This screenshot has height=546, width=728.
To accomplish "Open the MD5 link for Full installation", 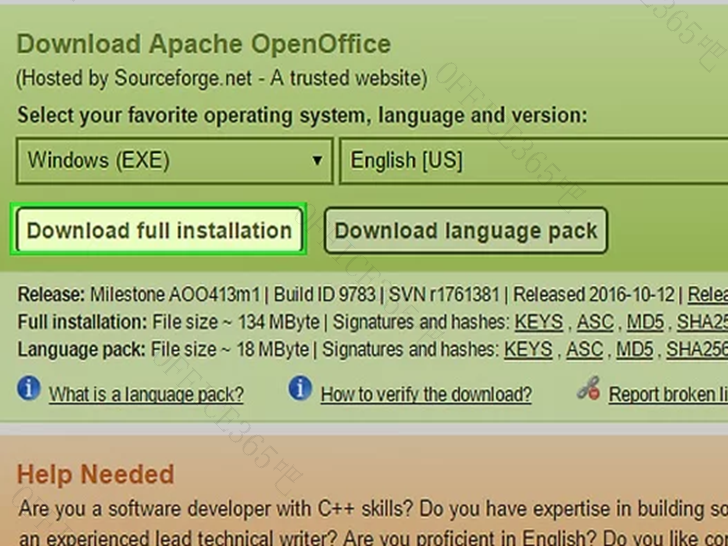I will pyautogui.click(x=645, y=322).
